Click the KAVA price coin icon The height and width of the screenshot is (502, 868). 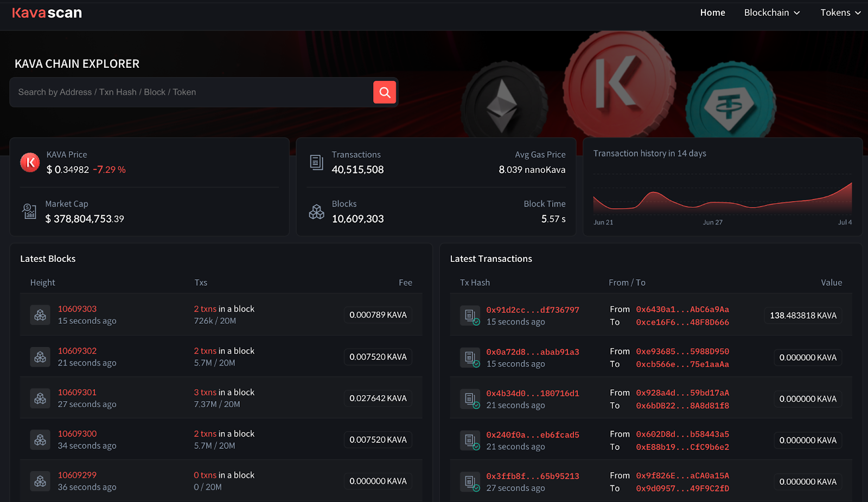pos(30,162)
